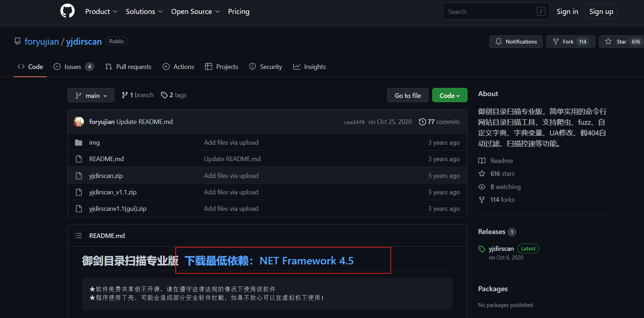
Task: Click the NET Framework 4.5 download link
Action: (x=269, y=261)
